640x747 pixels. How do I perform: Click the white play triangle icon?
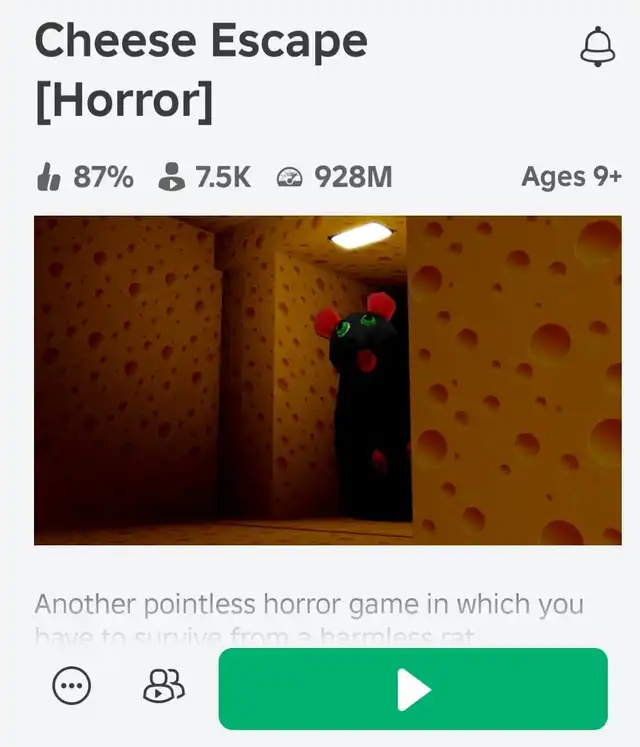tap(414, 689)
